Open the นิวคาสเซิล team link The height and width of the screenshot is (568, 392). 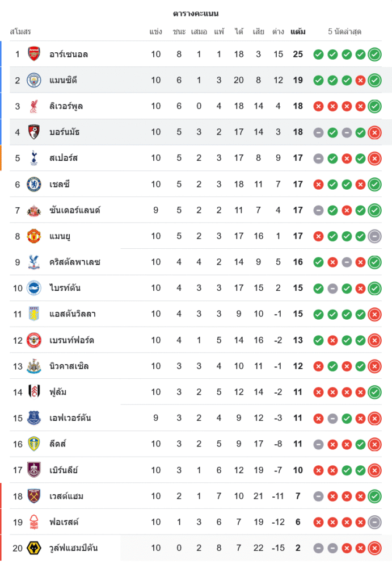[69, 366]
